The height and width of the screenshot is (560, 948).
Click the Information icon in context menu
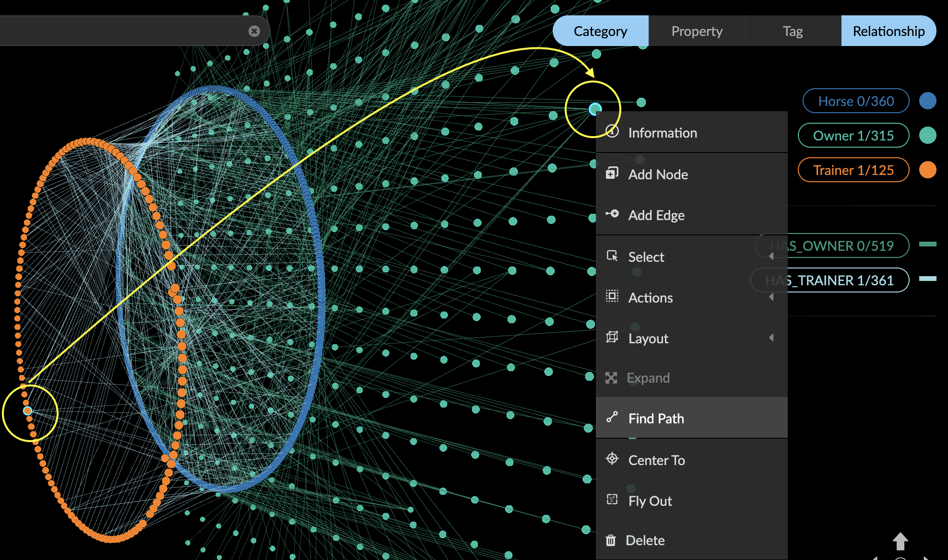point(612,131)
